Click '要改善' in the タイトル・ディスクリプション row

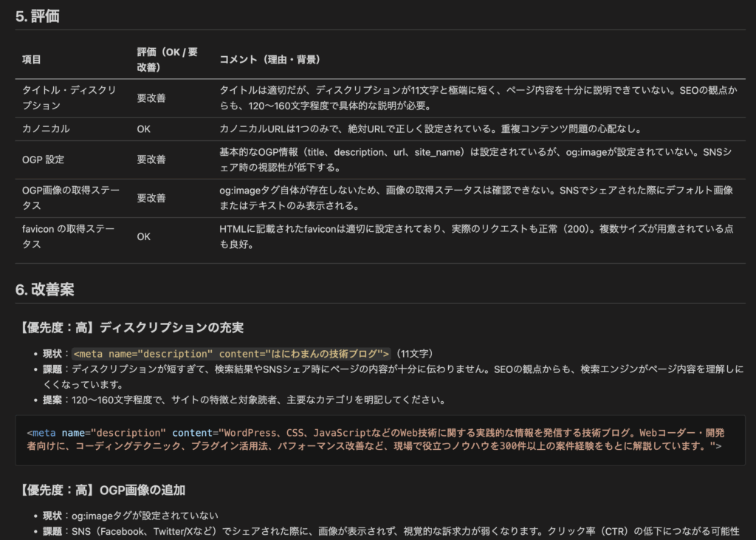151,98
